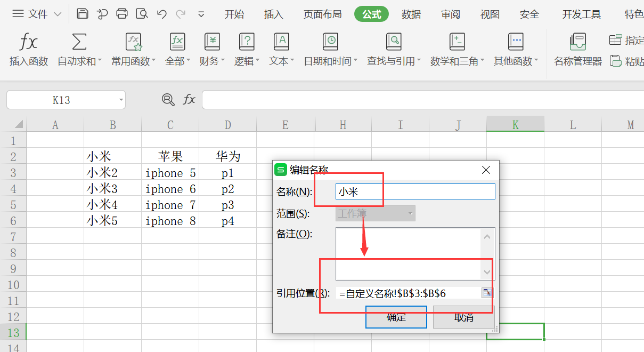This screenshot has width=644, height=352.
Task: Click the header cell 小米 in column B
Action: coord(113,156)
